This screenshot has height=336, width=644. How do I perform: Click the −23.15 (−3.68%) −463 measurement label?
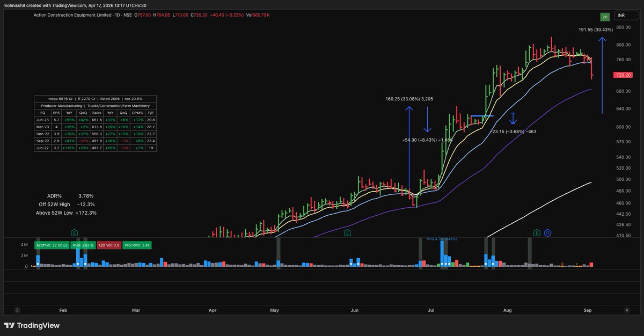pyautogui.click(x=513, y=132)
